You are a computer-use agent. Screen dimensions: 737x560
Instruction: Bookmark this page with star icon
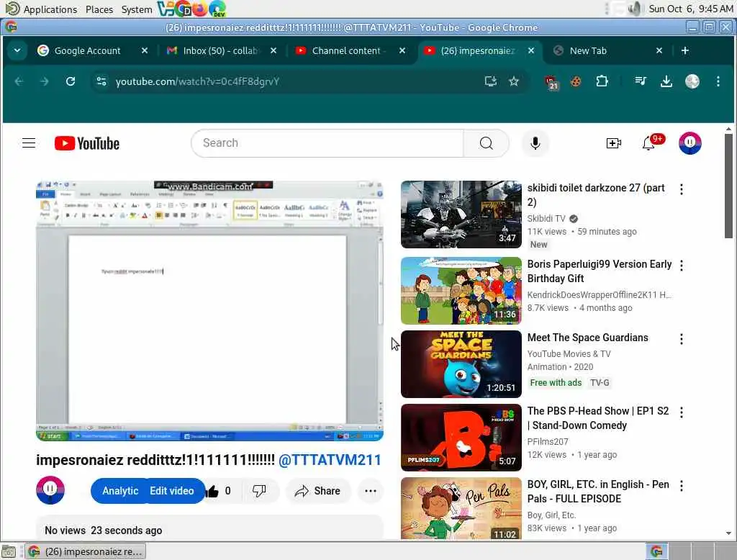coord(514,81)
